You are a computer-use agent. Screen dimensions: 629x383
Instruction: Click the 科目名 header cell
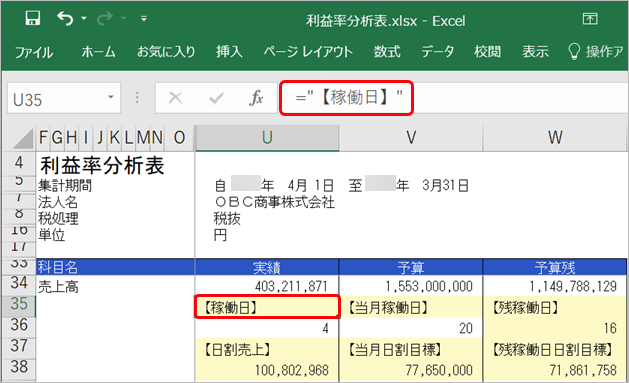click(x=115, y=267)
